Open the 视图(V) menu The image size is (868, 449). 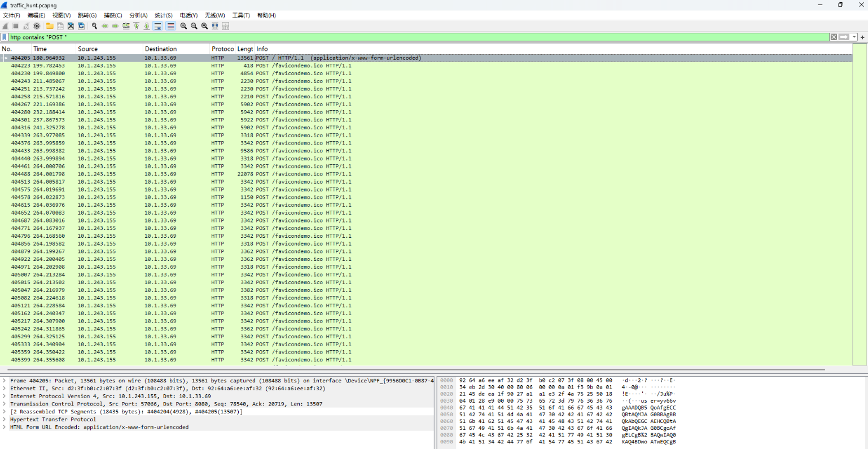[x=62, y=15]
